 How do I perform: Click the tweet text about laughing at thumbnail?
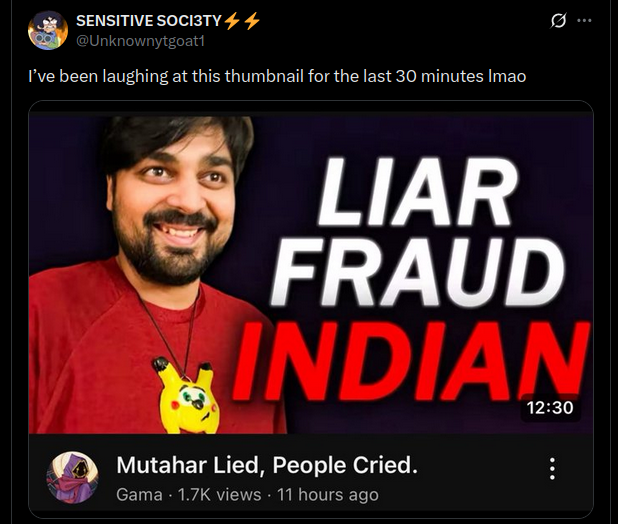(277, 76)
